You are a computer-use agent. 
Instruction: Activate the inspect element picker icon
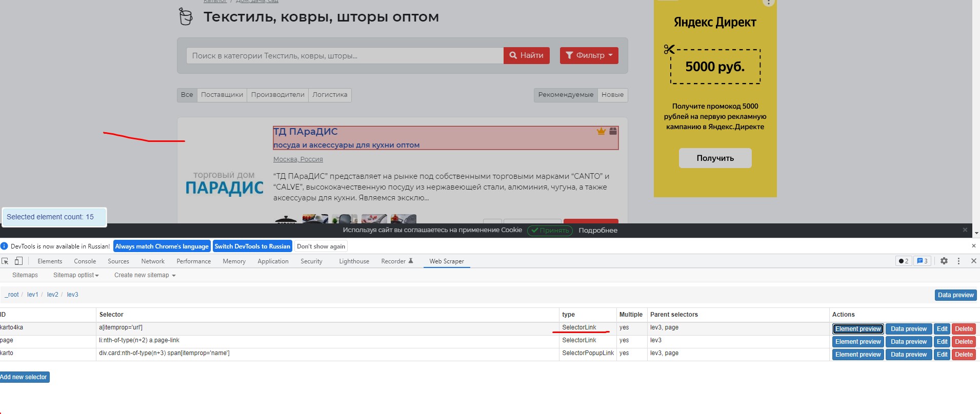pyautogui.click(x=5, y=261)
